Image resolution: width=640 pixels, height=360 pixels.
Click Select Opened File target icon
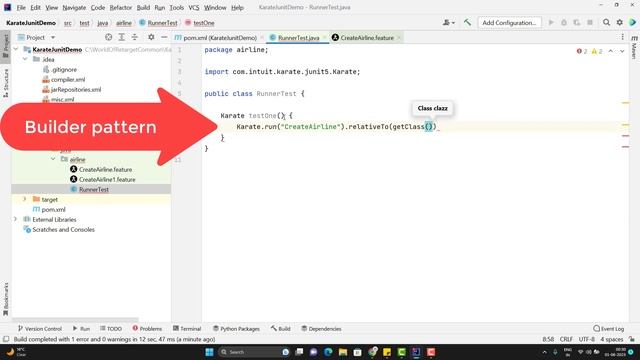pyautogui.click(x=108, y=37)
